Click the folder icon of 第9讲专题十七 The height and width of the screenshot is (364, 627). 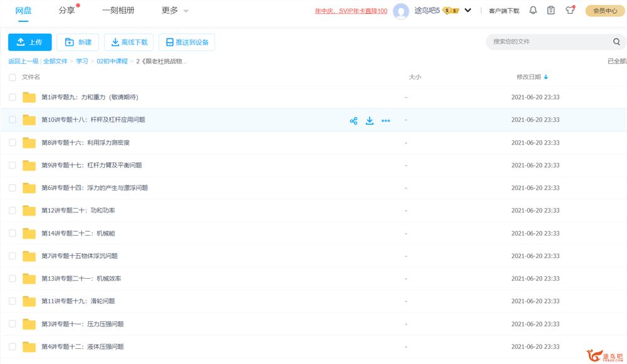(x=29, y=165)
